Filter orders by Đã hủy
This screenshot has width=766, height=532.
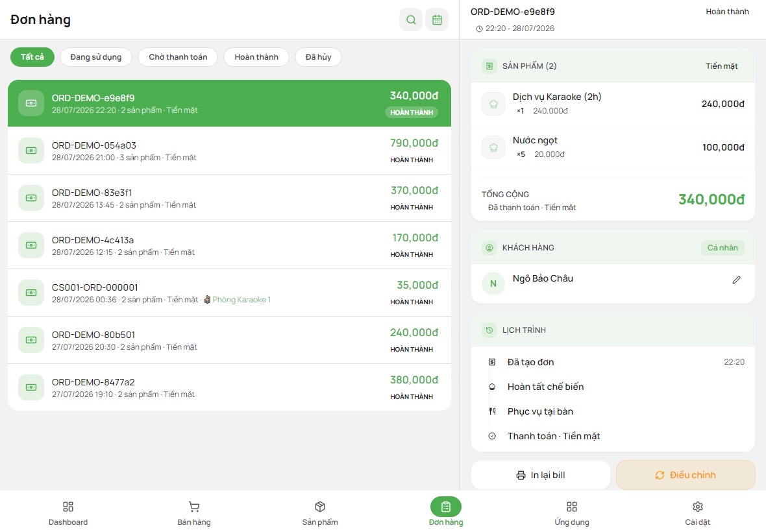point(319,57)
